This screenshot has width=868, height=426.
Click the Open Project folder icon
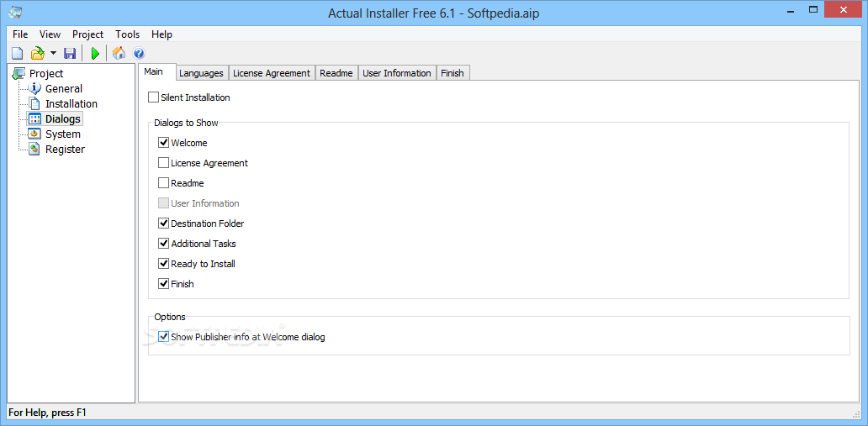click(38, 54)
